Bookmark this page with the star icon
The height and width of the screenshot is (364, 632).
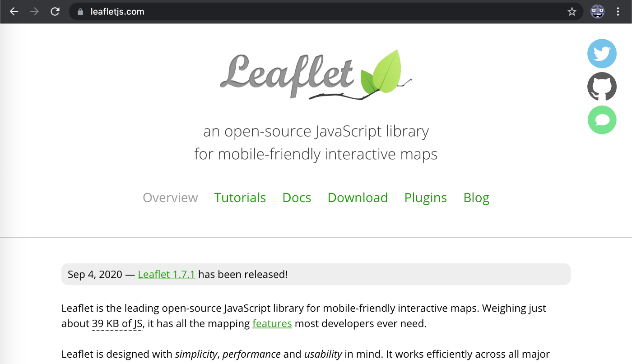click(x=572, y=12)
